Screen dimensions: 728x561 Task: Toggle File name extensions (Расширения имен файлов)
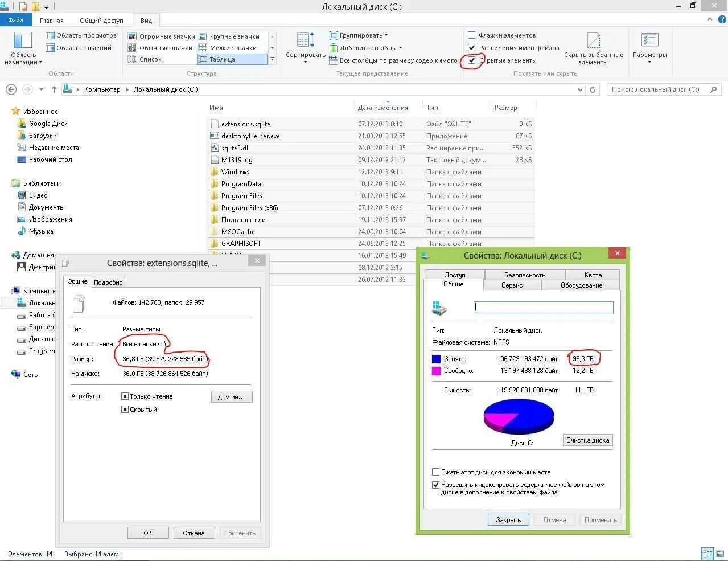(472, 48)
